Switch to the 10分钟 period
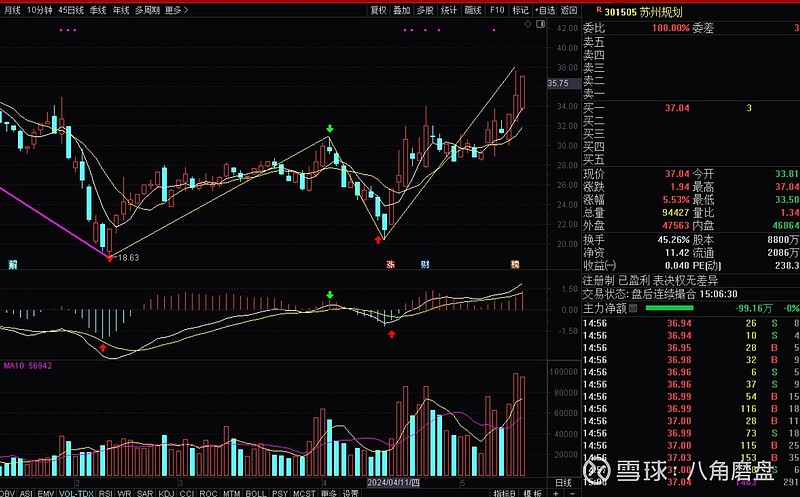Viewport: 800px width, 497px height. click(x=40, y=10)
